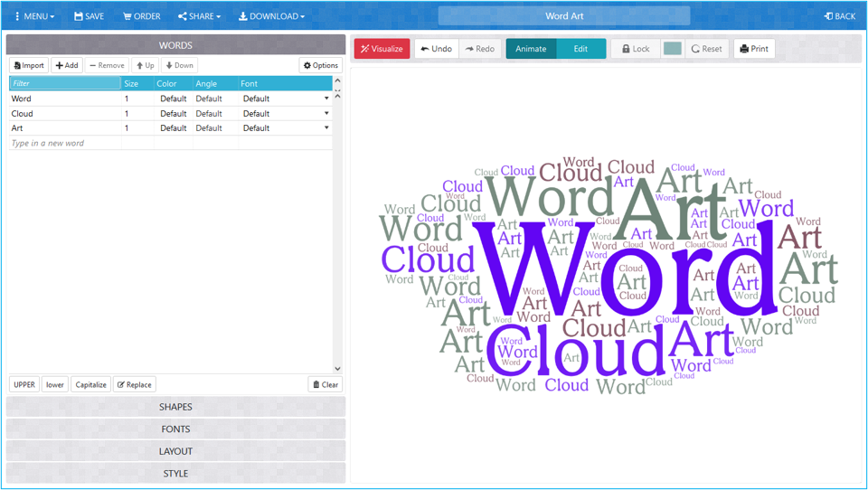
Task: Open word list Options
Action: (320, 65)
